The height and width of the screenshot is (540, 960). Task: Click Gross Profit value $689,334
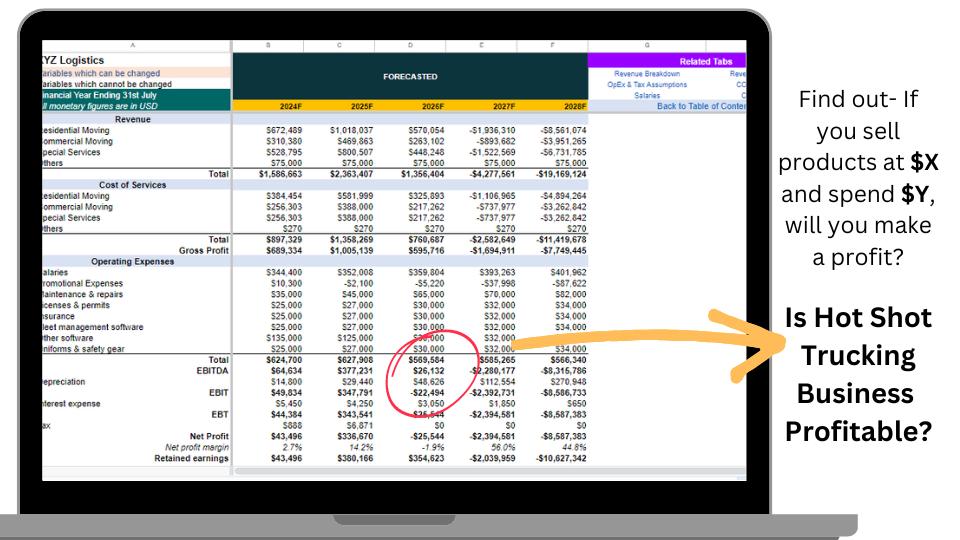click(284, 251)
